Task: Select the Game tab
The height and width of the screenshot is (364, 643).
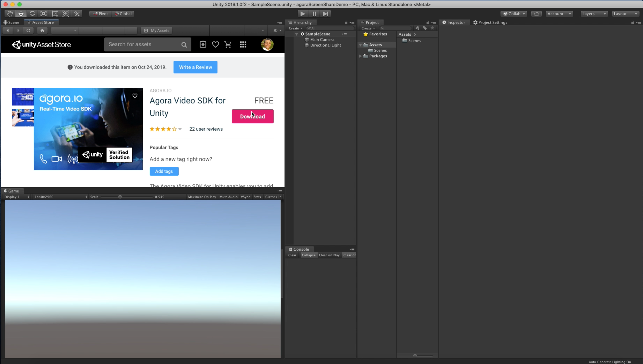Action: 12,191
